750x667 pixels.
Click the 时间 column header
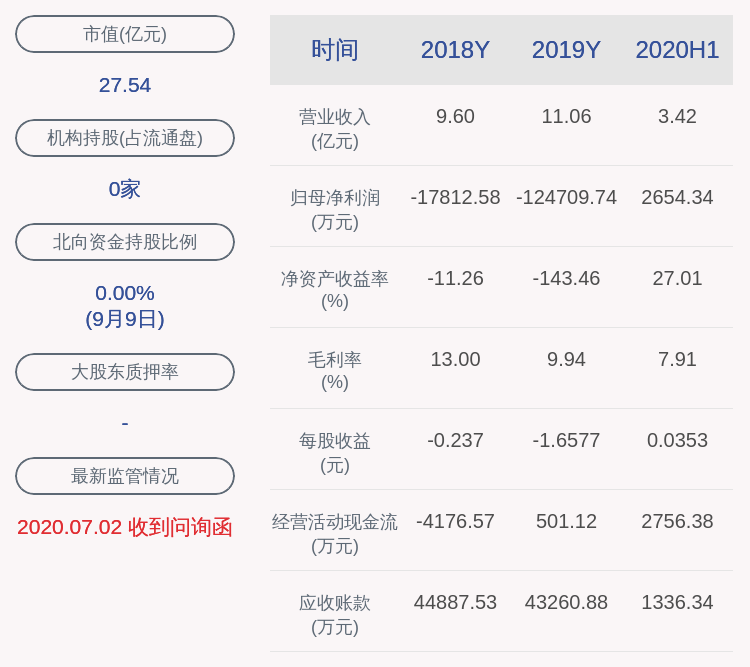(335, 50)
